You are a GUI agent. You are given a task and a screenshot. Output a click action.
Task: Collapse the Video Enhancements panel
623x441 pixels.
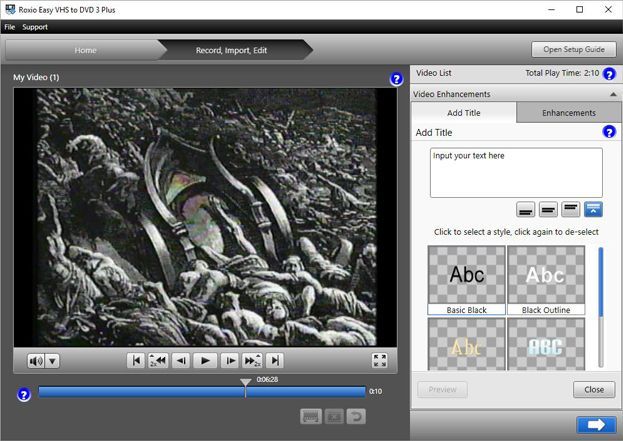pyautogui.click(x=613, y=94)
